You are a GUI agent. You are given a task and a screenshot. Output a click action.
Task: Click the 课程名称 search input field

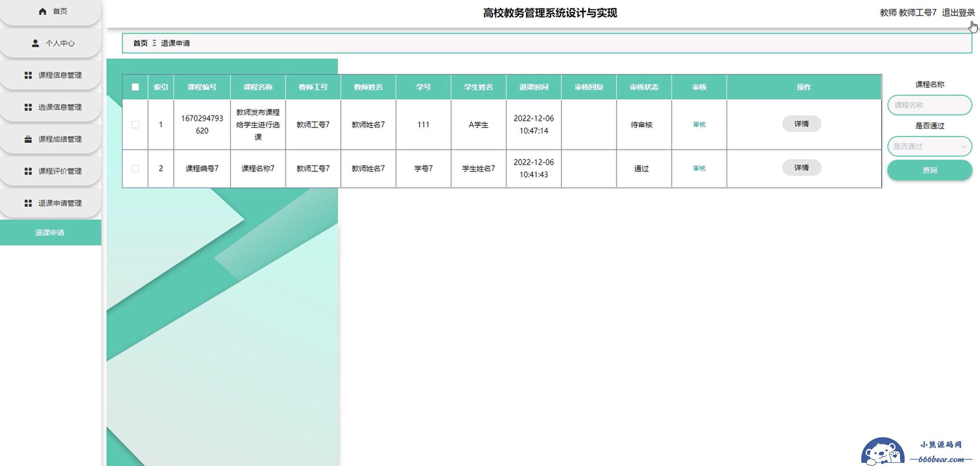point(929,105)
